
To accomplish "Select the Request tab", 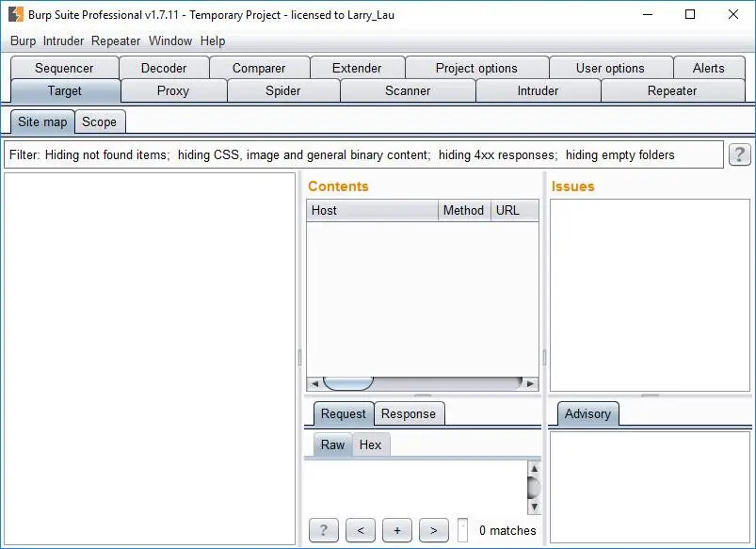I will 344,414.
